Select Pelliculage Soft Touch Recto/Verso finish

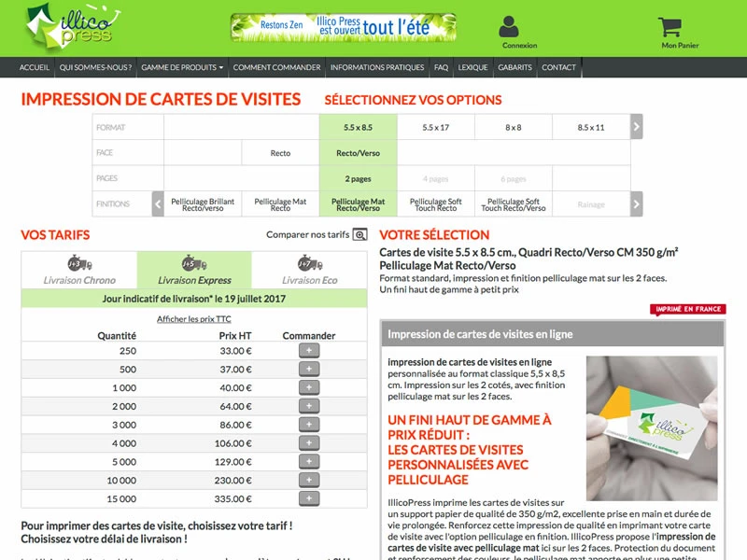[x=514, y=204]
